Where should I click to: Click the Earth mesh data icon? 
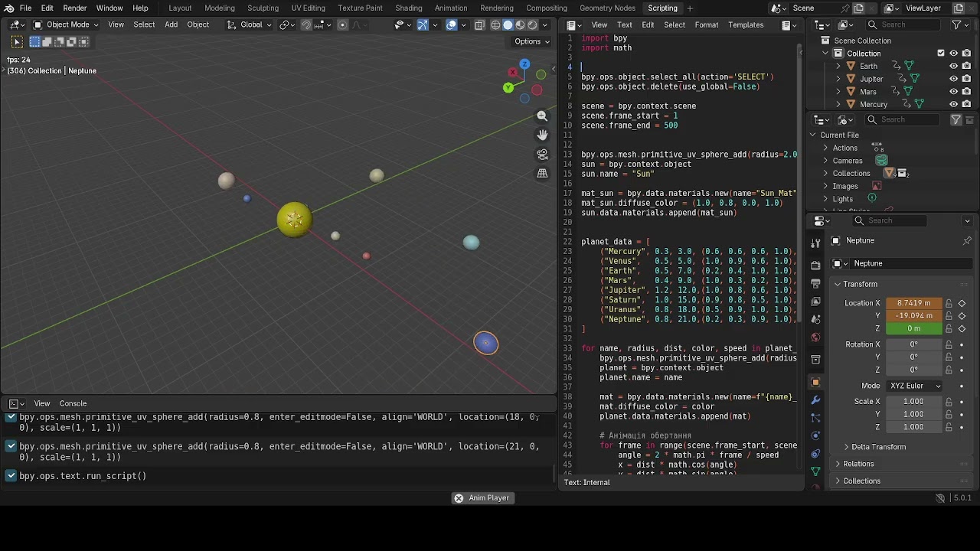pos(909,66)
